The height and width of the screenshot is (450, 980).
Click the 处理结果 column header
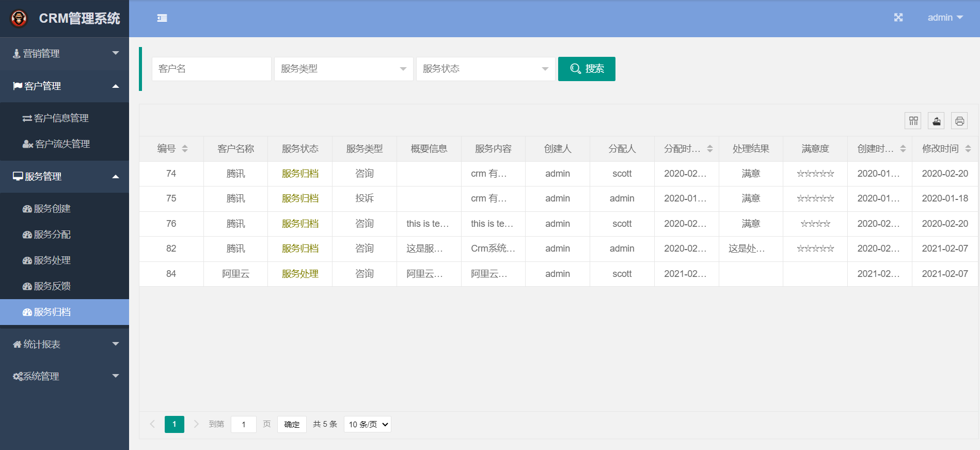tap(751, 149)
